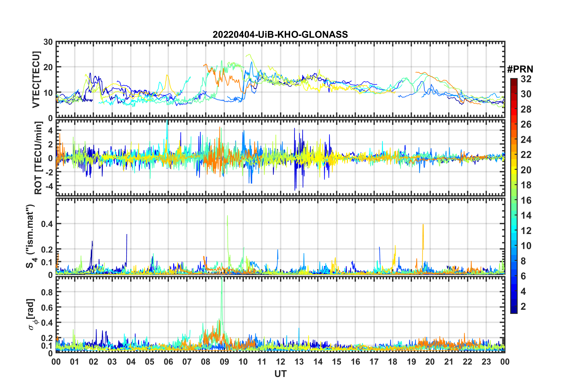Select colorbar tick label 8
This screenshot has width=561, height=392.
click(523, 261)
